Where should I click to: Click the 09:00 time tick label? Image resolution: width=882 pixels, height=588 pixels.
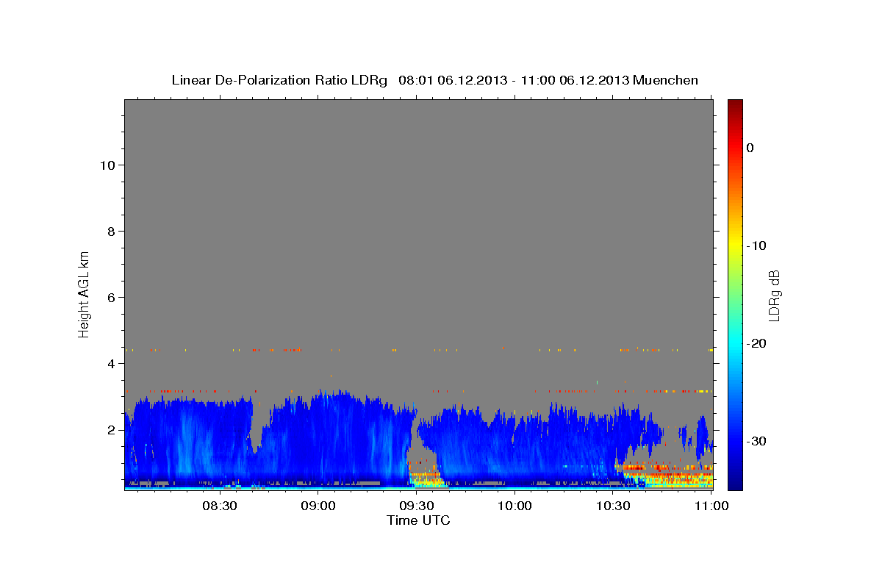point(318,506)
